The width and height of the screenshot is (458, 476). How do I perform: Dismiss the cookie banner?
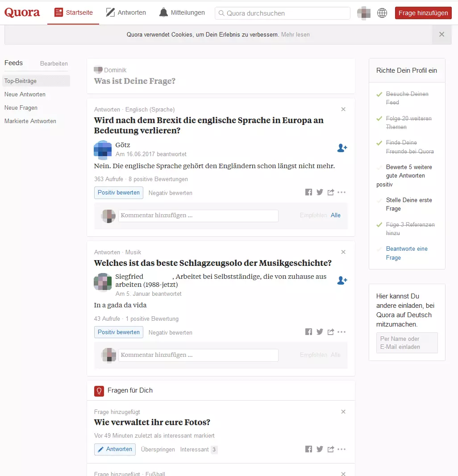pos(441,35)
